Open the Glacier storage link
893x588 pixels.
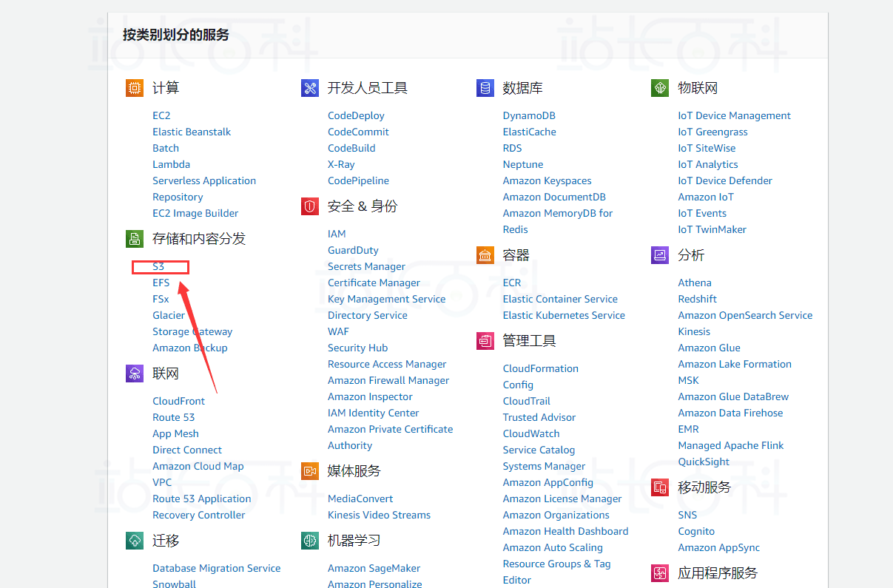[x=169, y=315]
